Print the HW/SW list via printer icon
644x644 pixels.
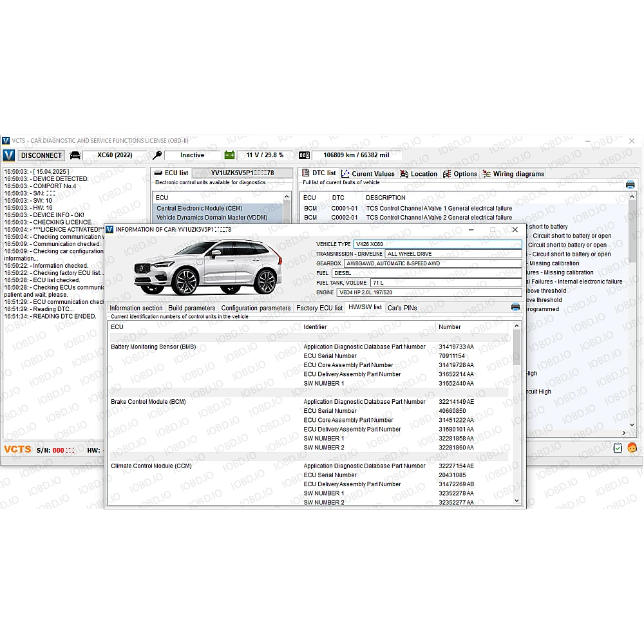point(515,307)
